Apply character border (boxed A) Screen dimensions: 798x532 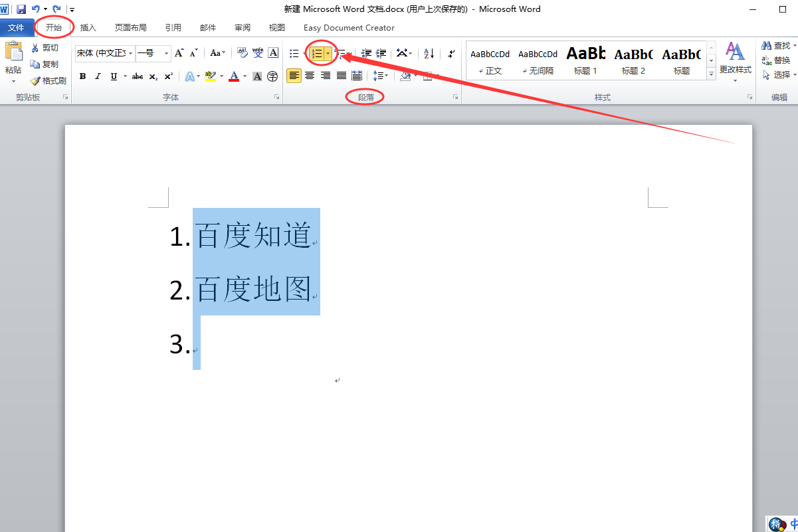click(x=273, y=53)
